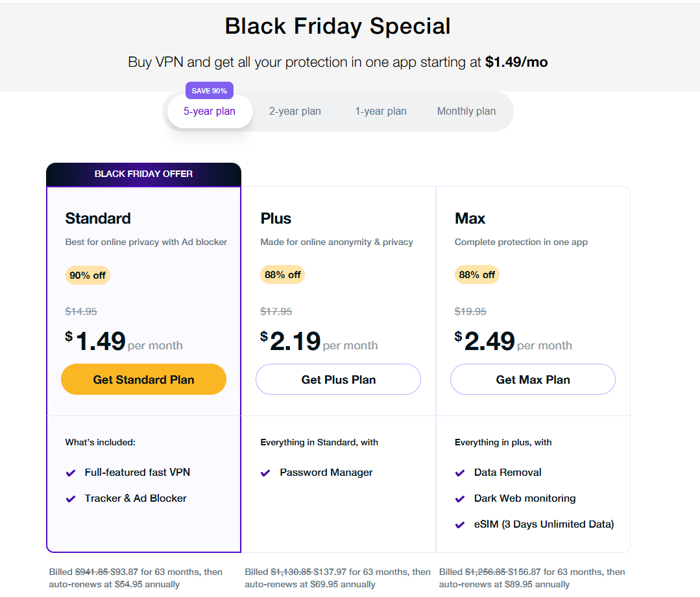Click the Max plan heading
This screenshot has width=700, height=597.
point(470,218)
